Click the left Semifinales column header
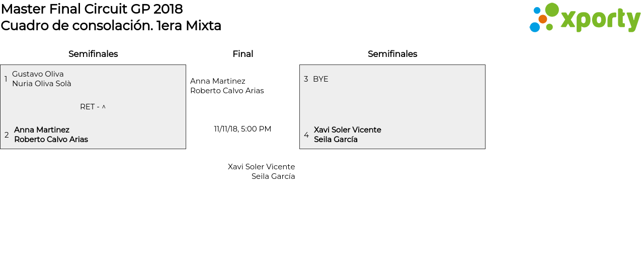The image size is (644, 259). coord(93,54)
